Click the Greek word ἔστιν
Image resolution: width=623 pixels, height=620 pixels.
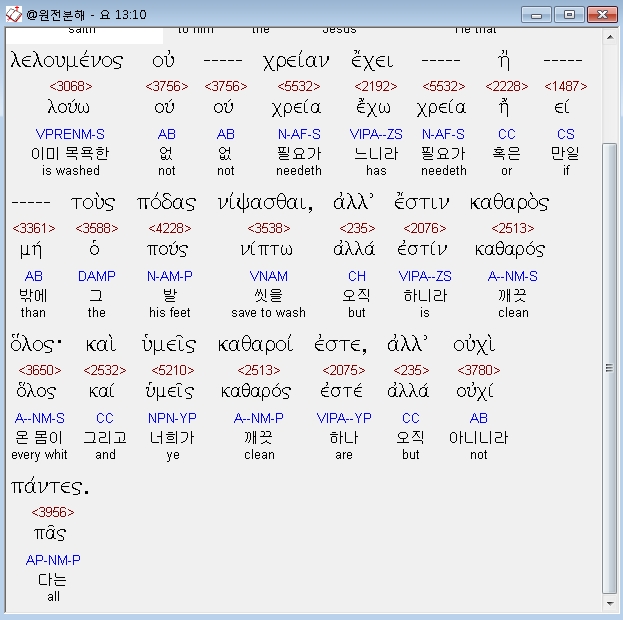point(421,202)
